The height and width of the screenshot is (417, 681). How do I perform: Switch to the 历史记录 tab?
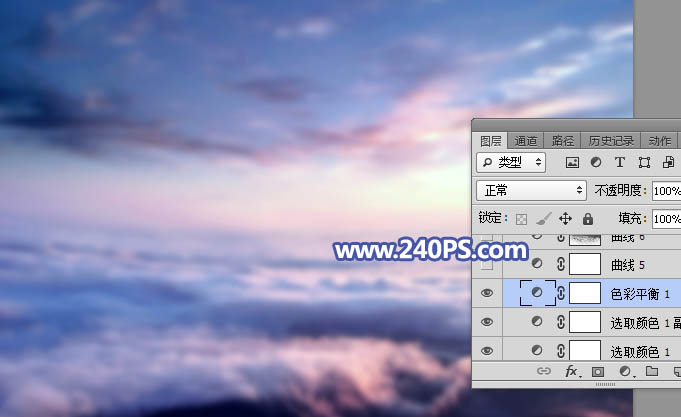(611, 141)
